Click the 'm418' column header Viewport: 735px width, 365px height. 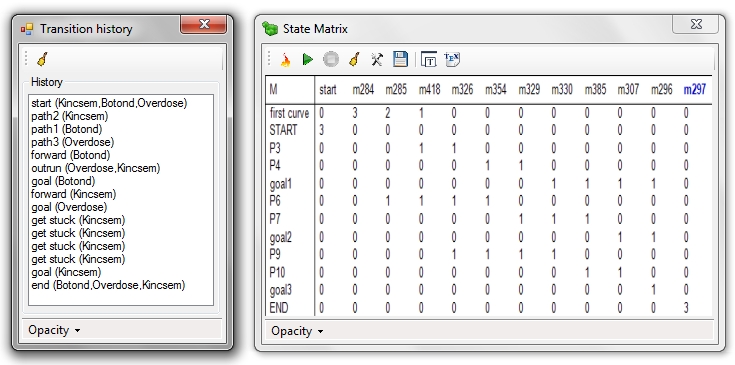pyautogui.click(x=429, y=89)
